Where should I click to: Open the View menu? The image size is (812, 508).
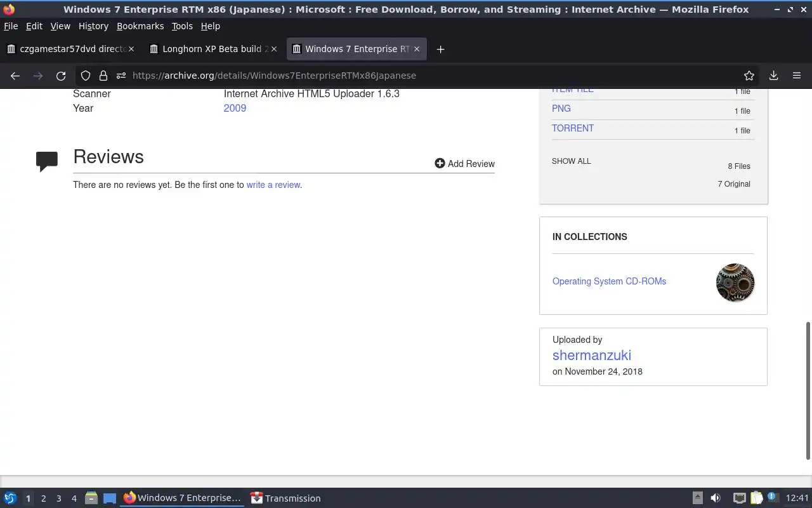60,26
